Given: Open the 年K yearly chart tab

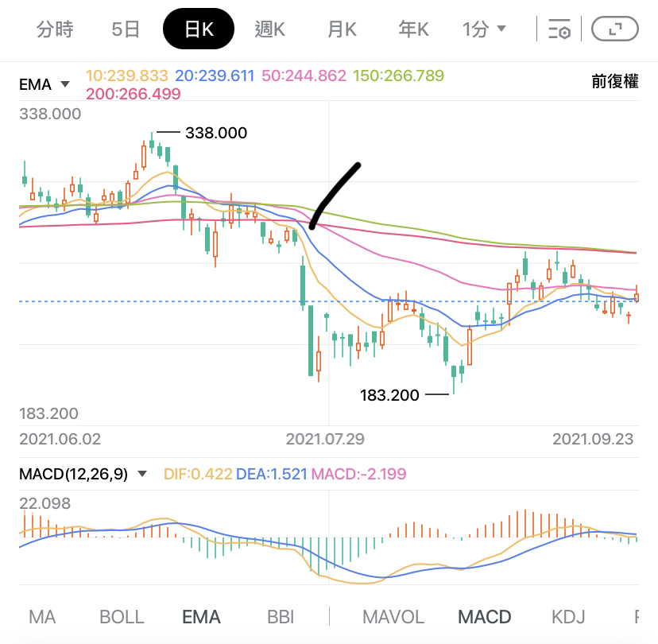Looking at the screenshot, I should point(413,30).
